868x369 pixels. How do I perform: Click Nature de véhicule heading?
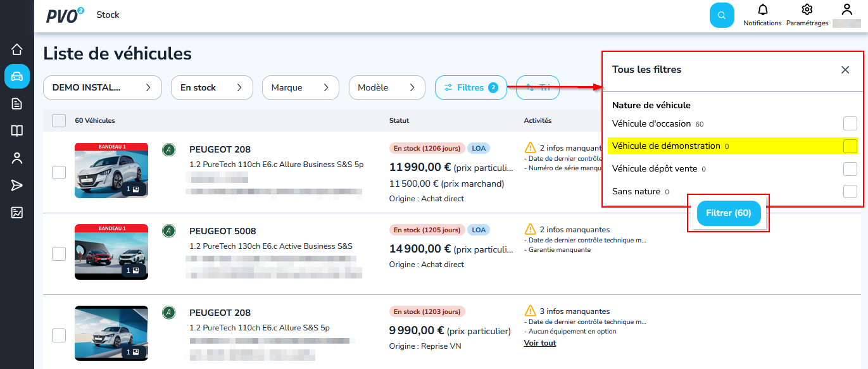click(x=651, y=105)
